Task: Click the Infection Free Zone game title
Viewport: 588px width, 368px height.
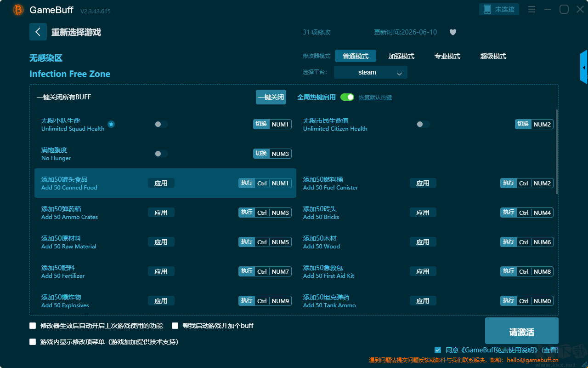Action: point(70,74)
